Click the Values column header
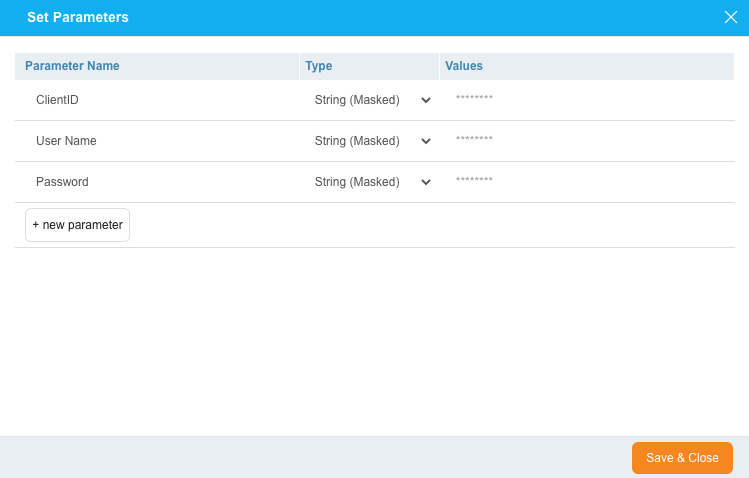 click(464, 66)
